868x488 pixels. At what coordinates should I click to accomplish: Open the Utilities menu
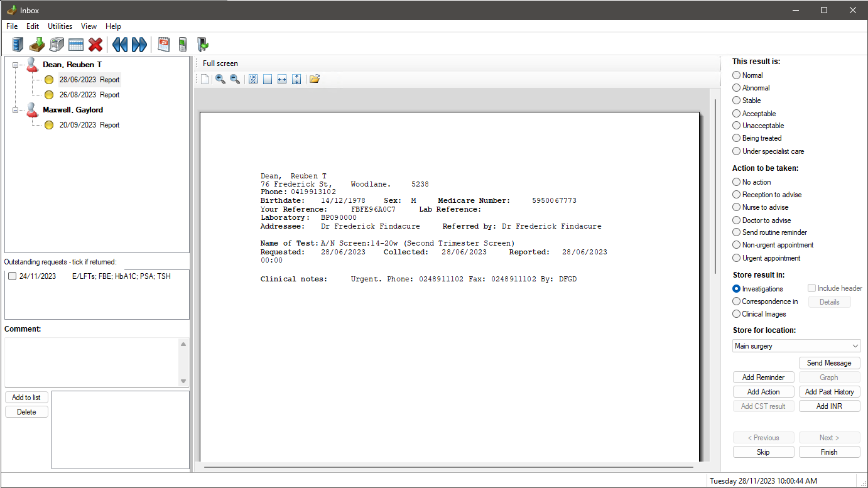[x=60, y=26]
